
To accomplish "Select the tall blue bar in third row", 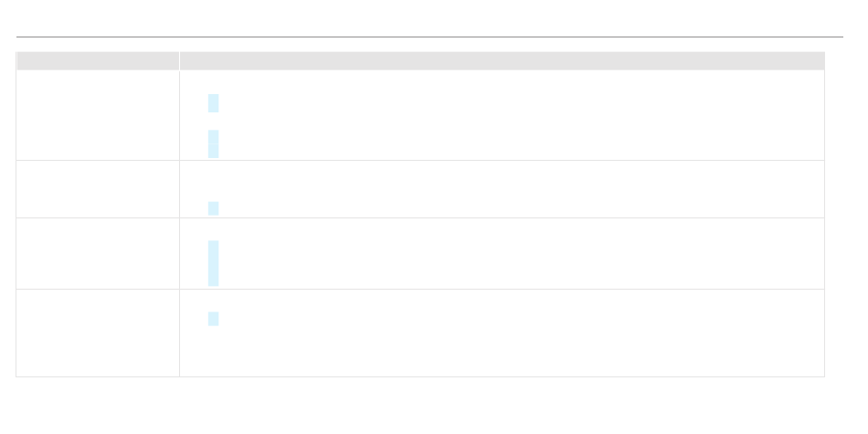I will pos(213,263).
